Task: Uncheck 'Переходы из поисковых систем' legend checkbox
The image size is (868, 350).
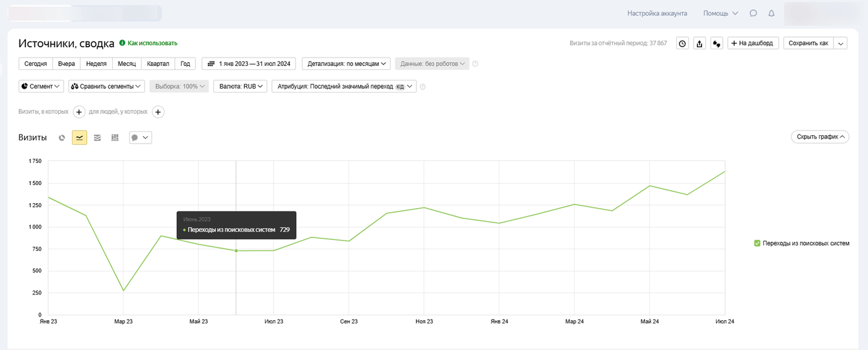Action: pyautogui.click(x=757, y=243)
